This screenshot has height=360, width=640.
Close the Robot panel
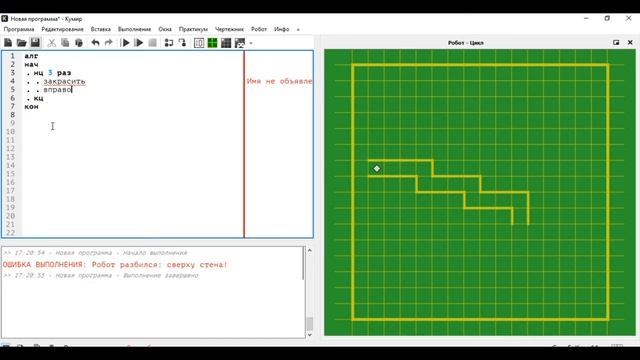630,42
